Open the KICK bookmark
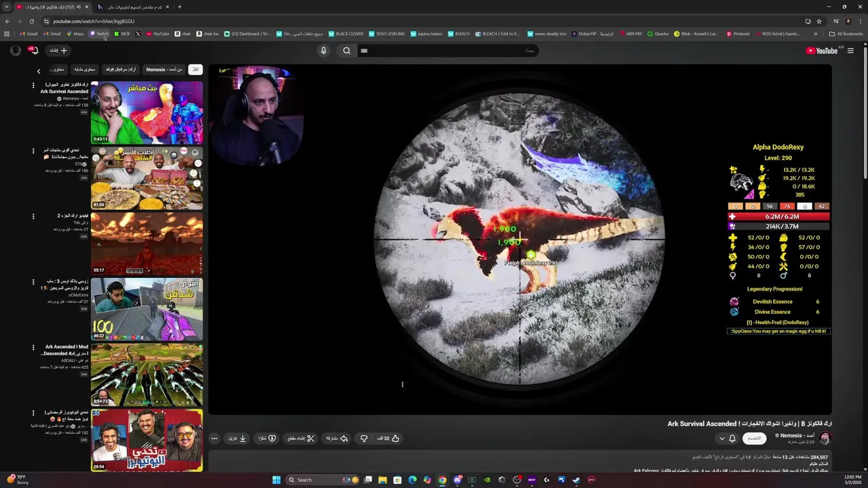 (122, 34)
